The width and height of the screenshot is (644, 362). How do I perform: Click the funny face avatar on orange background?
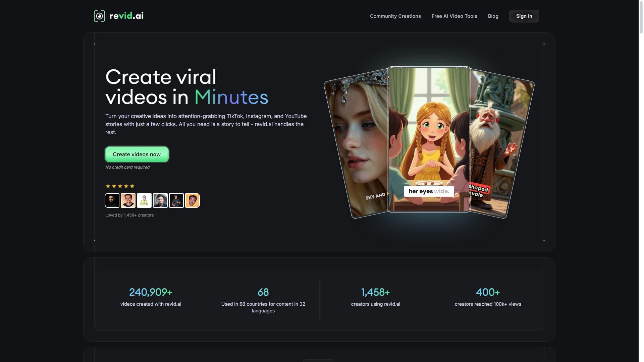(193, 200)
